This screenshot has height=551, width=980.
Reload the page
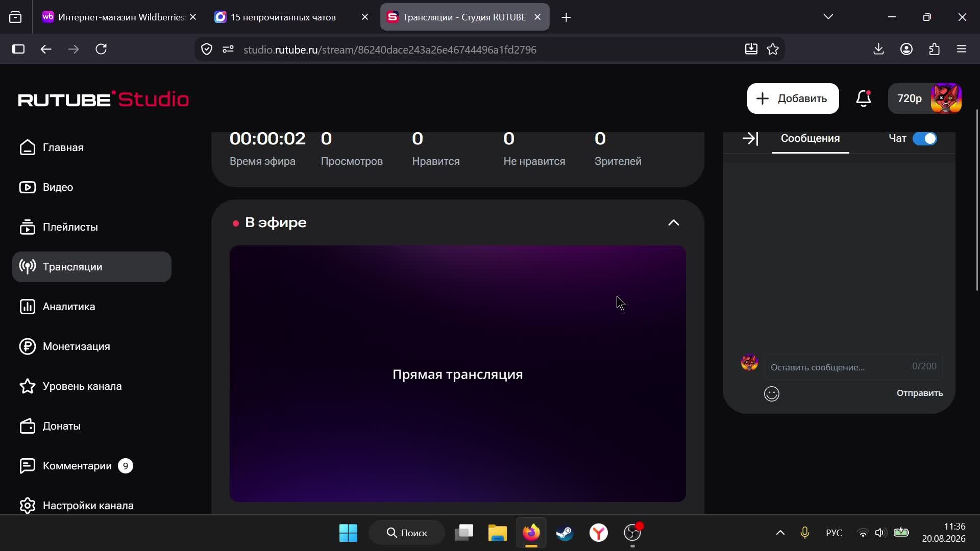click(x=101, y=49)
